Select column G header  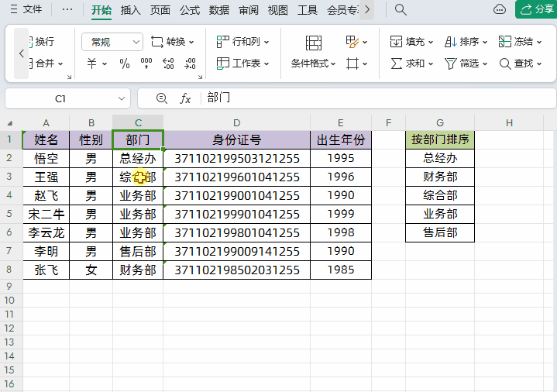click(x=440, y=123)
